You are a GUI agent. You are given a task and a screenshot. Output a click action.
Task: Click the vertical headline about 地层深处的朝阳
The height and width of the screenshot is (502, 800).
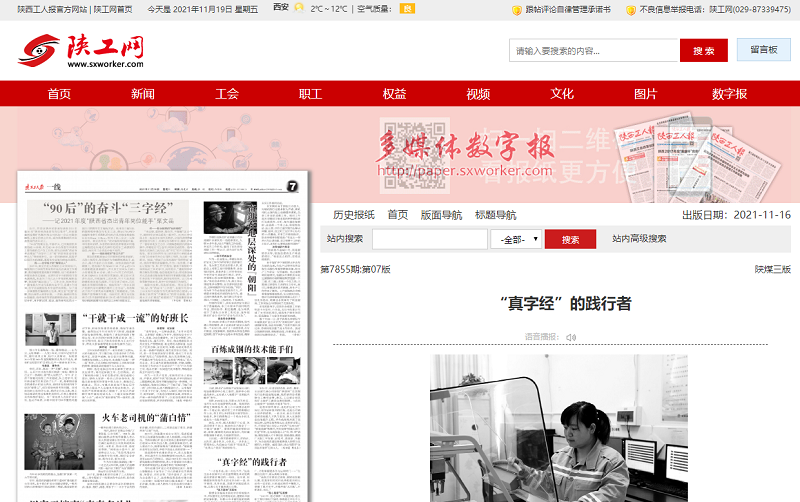(x=252, y=248)
